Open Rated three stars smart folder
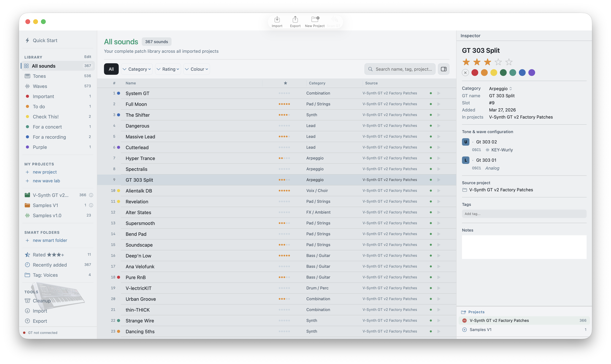The image size is (611, 364). pos(58,255)
